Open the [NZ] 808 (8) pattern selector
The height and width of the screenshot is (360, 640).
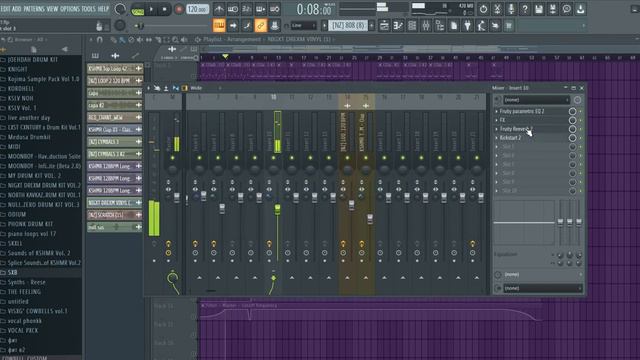click(x=348, y=26)
